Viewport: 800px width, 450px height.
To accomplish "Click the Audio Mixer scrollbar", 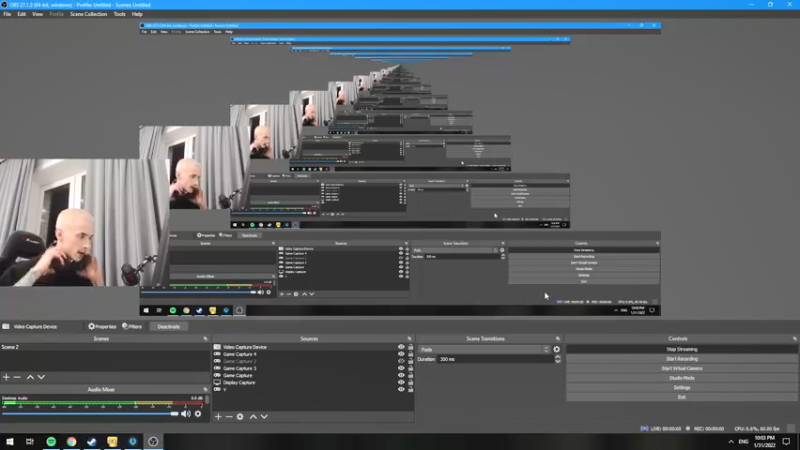I will [x=207, y=400].
